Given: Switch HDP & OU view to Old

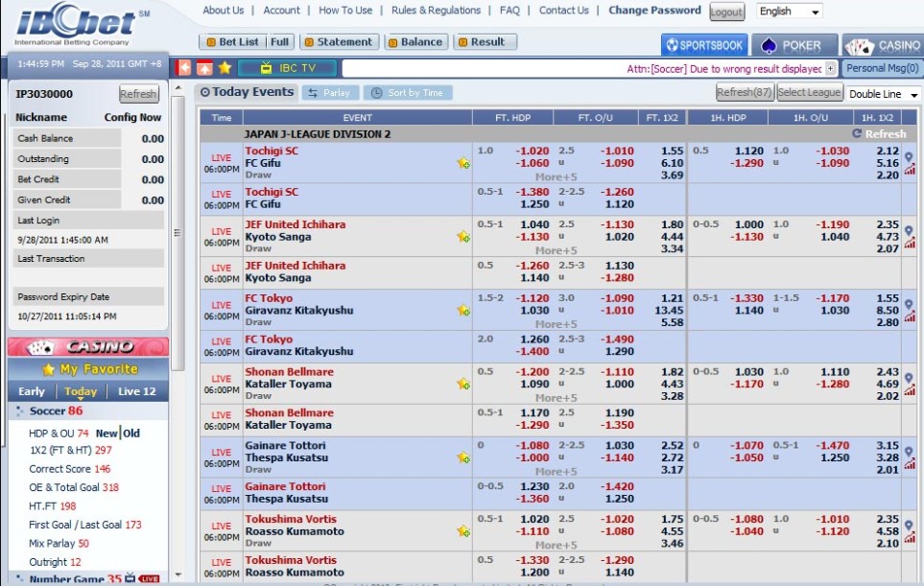Looking at the screenshot, I should coord(131,433).
